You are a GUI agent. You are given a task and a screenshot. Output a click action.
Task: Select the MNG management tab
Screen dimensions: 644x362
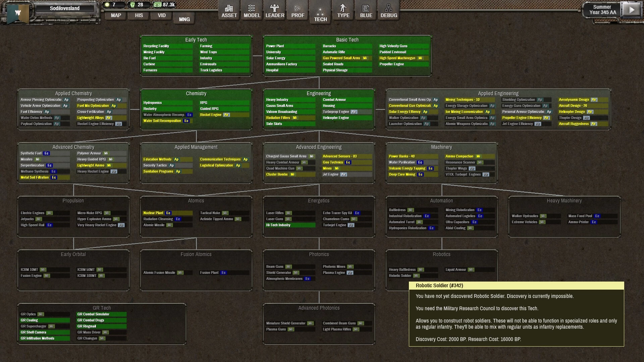pos(184,19)
